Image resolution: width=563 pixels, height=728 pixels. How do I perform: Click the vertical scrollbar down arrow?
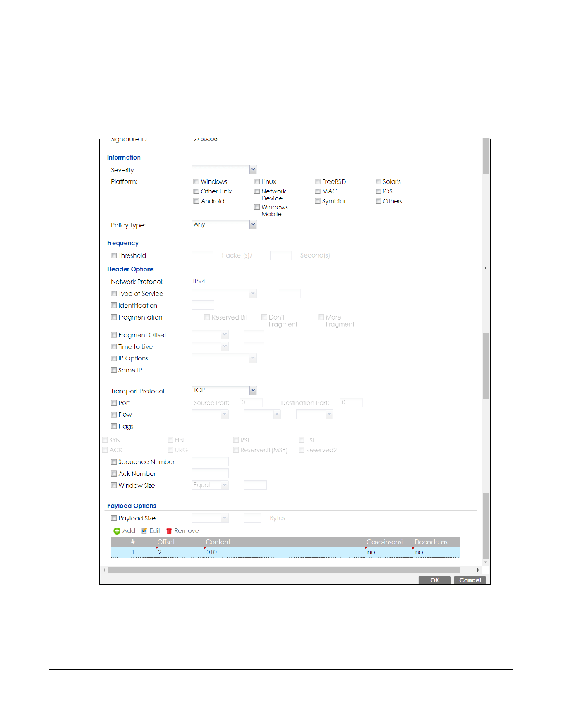tap(486, 563)
